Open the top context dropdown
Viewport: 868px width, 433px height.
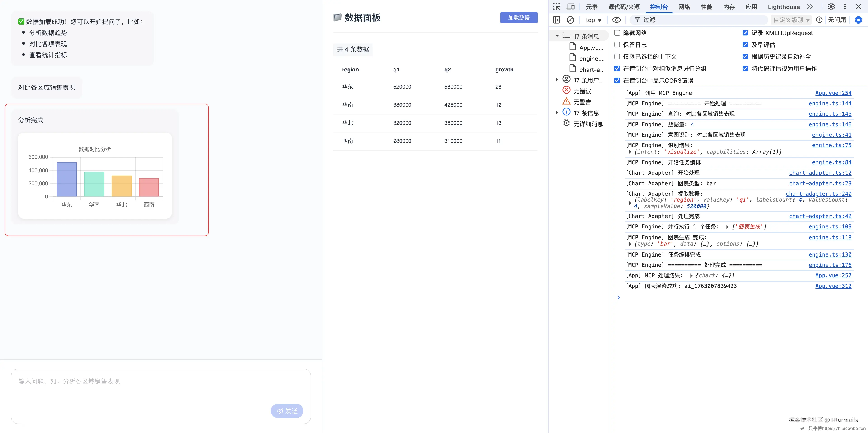(593, 20)
